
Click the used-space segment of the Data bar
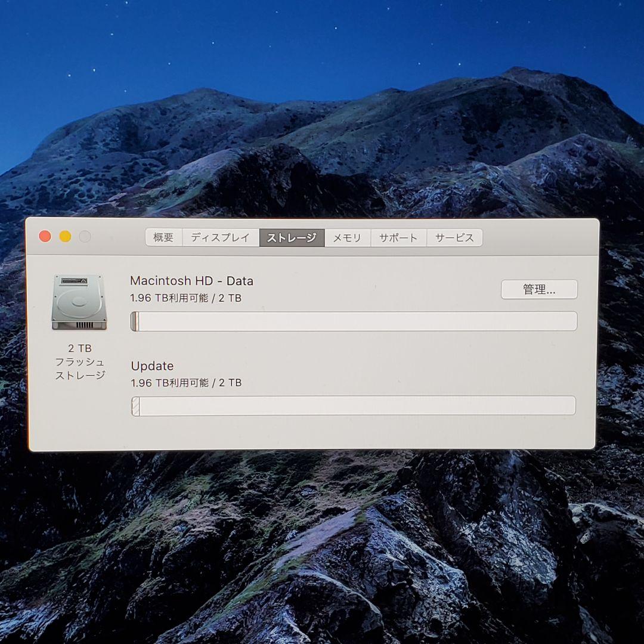click(x=134, y=321)
